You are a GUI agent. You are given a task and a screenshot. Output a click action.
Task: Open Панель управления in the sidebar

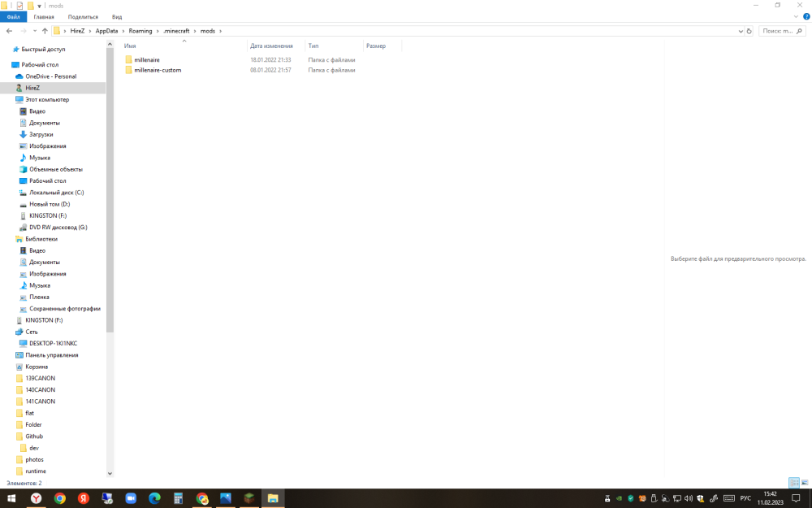(52, 355)
